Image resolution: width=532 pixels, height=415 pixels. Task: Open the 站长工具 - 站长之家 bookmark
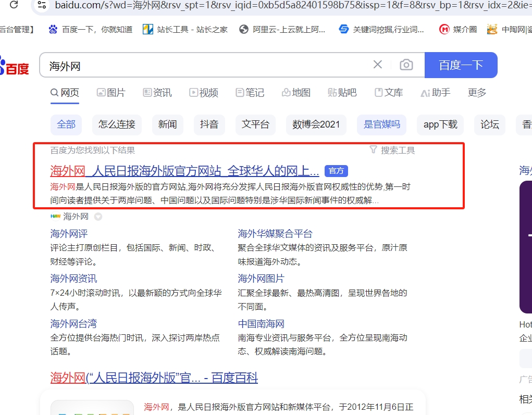(x=185, y=30)
